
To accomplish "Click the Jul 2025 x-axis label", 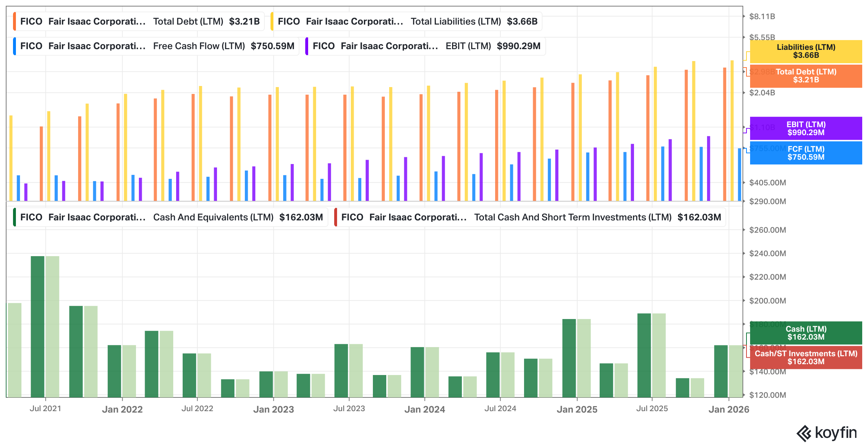I will pyautogui.click(x=652, y=409).
